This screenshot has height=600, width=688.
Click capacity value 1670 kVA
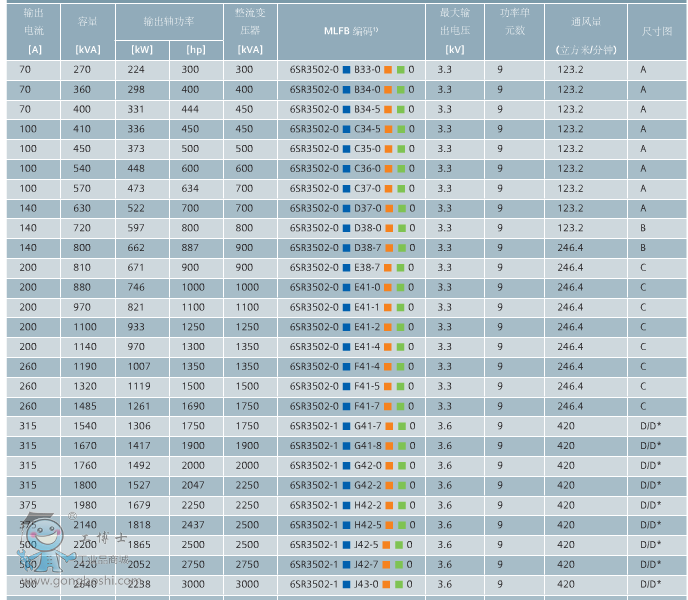click(x=85, y=446)
